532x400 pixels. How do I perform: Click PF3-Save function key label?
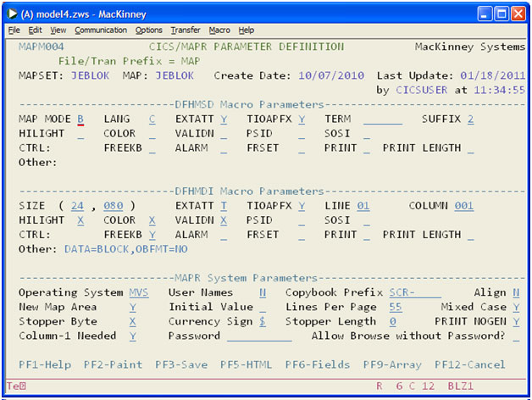[x=181, y=364]
